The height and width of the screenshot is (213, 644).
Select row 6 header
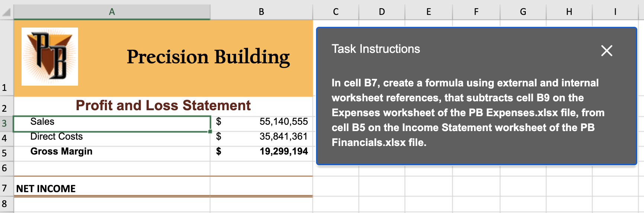[7, 168]
